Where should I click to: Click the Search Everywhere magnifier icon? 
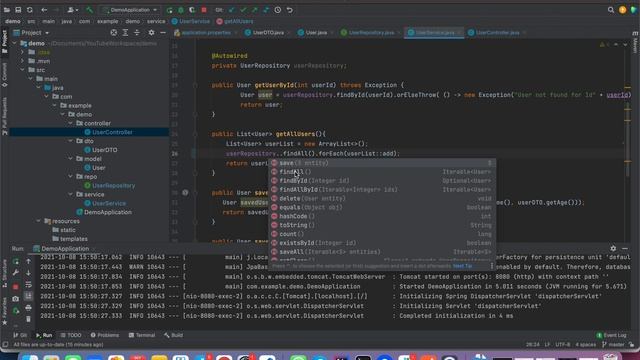[x=611, y=10]
